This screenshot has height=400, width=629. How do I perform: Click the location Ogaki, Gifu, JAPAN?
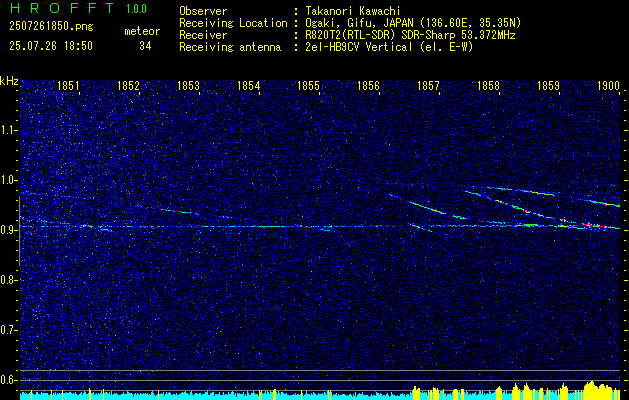pyautogui.click(x=359, y=23)
